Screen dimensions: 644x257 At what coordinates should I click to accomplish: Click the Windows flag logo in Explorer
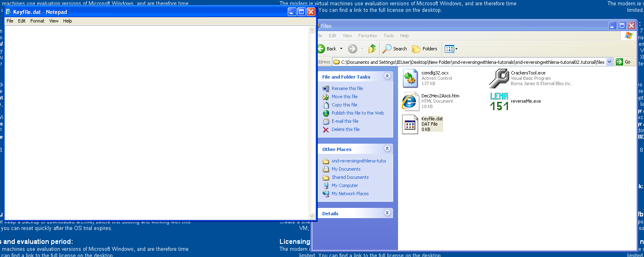point(628,36)
